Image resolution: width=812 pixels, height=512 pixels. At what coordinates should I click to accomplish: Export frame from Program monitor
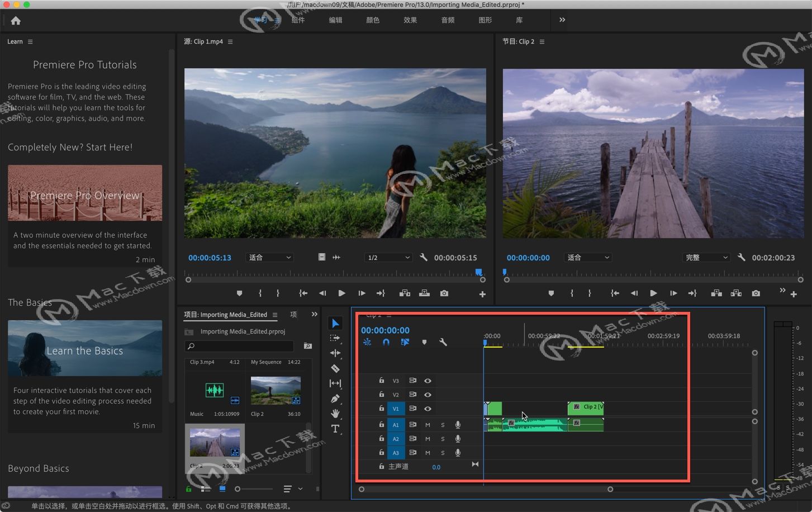click(x=756, y=293)
